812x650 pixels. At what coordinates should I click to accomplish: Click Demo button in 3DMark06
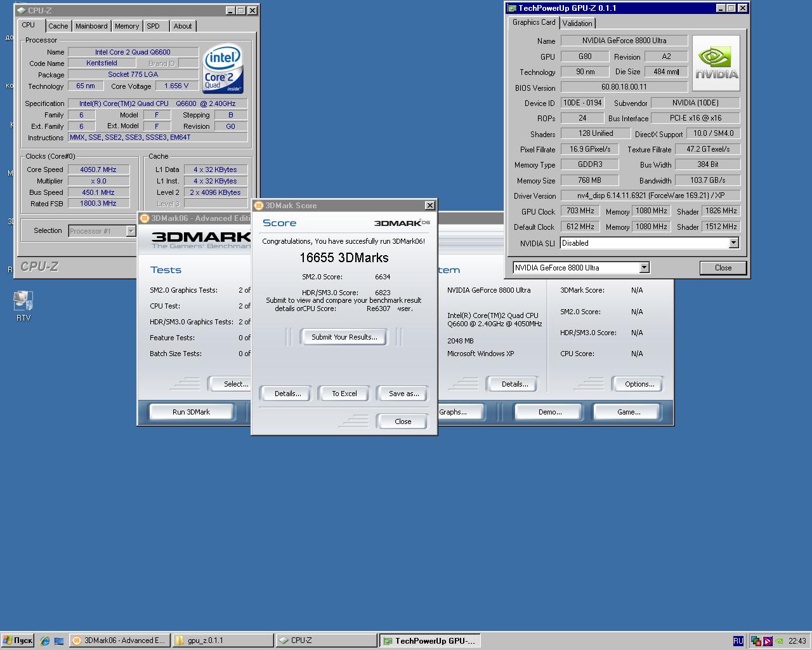point(550,412)
